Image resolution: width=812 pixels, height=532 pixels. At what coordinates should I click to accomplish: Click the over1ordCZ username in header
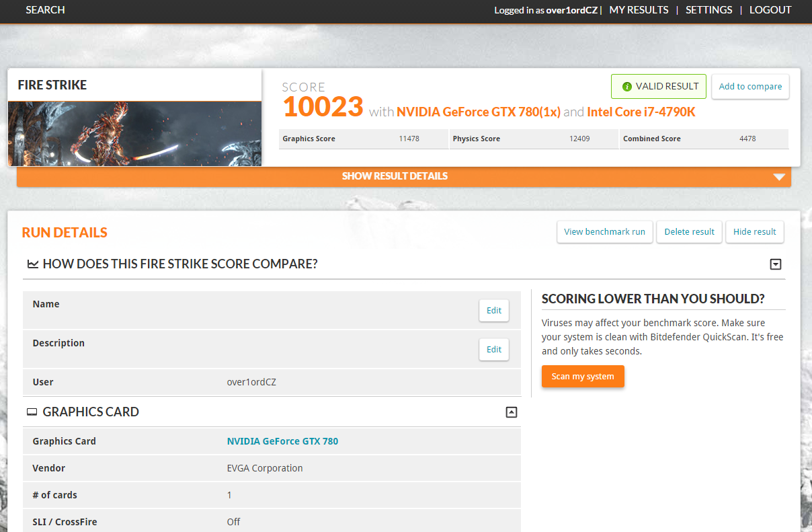(x=572, y=10)
